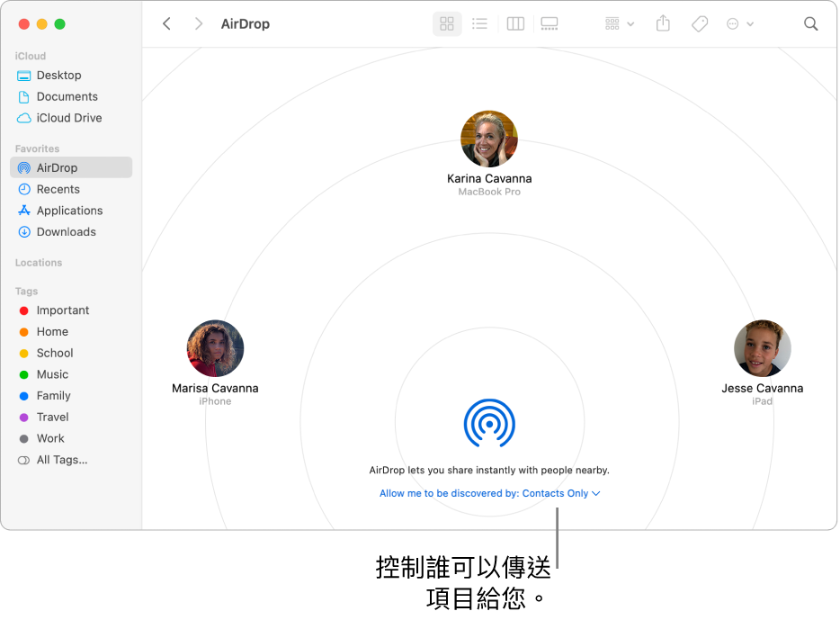Screen dimensions: 840x620
Task: Click the Documents sidebar icon
Action: [x=23, y=97]
